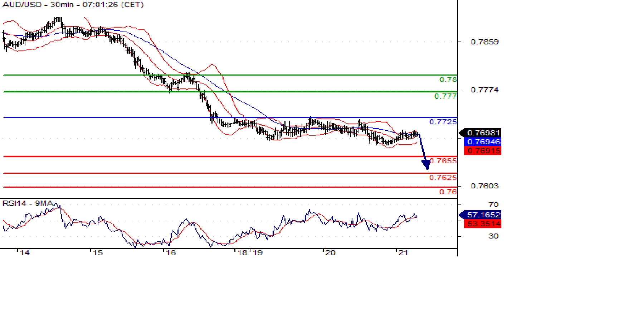Click date 18 on the time axis
The width and height of the screenshot is (644, 313).
pos(243,252)
